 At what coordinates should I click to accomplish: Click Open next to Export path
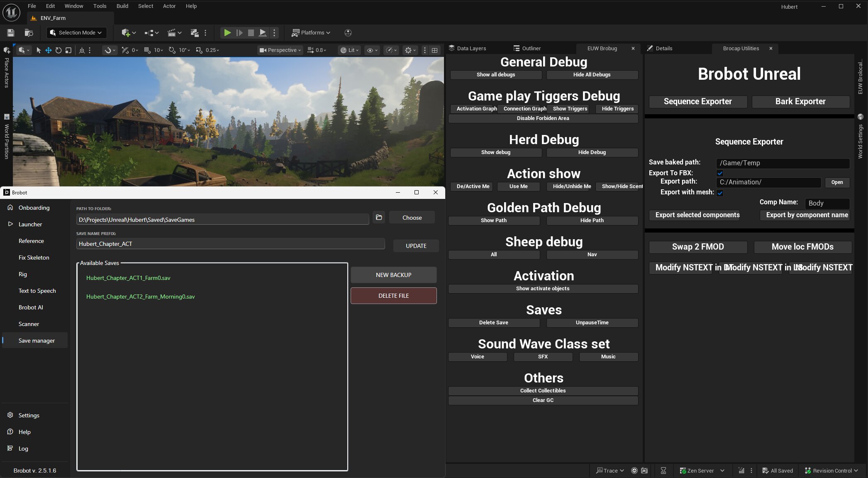click(837, 182)
